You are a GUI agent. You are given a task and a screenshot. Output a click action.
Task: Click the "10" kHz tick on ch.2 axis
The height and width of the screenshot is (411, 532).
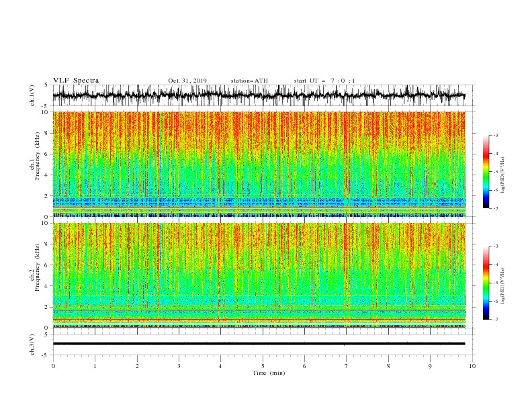click(x=46, y=223)
